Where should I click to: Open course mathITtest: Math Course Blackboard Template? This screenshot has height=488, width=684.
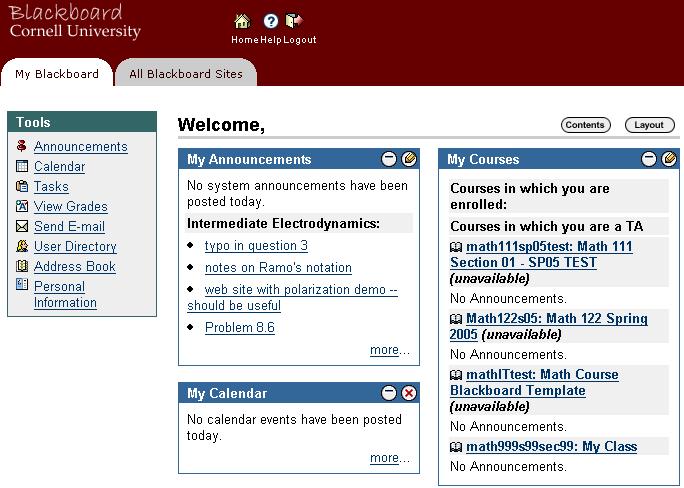534,382
